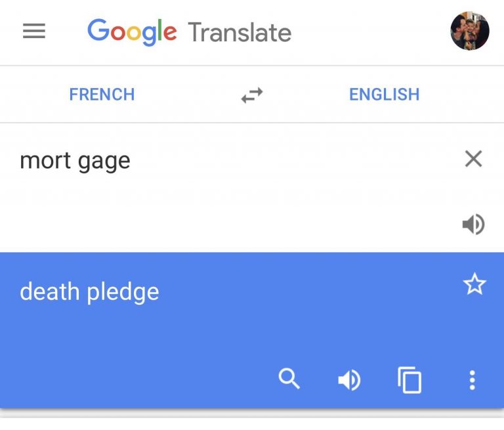504x430 pixels.
Task: Search the translation with magnifier icon
Action: coord(289,379)
